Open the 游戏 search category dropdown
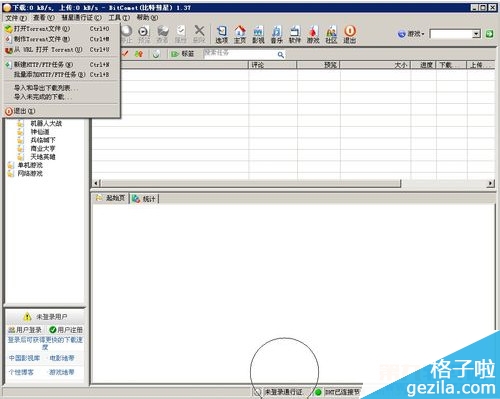The width and height of the screenshot is (500, 399). click(411, 34)
